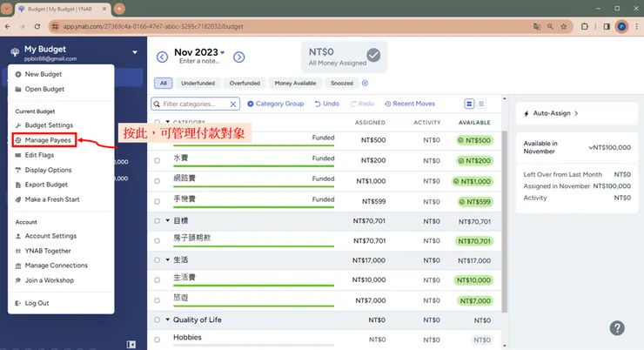The width and height of the screenshot is (644, 350).
Task: Focus the Filter categories search field
Action: pyautogui.click(x=195, y=104)
